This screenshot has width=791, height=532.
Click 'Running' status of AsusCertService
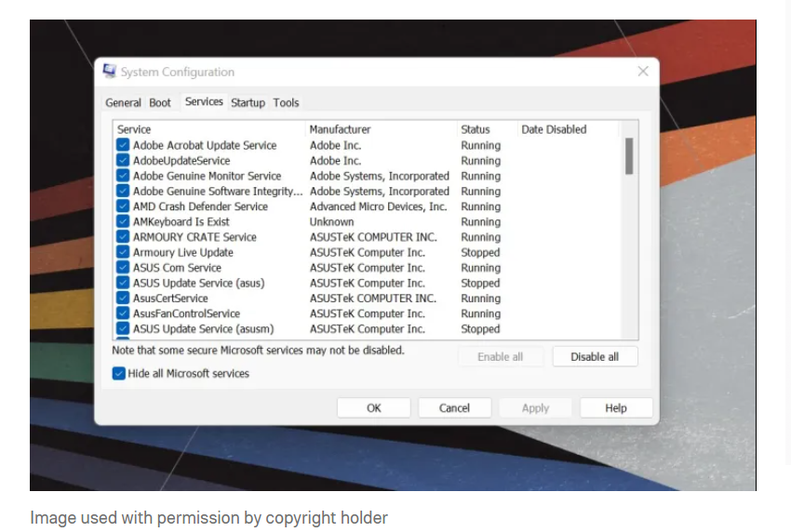tap(481, 299)
